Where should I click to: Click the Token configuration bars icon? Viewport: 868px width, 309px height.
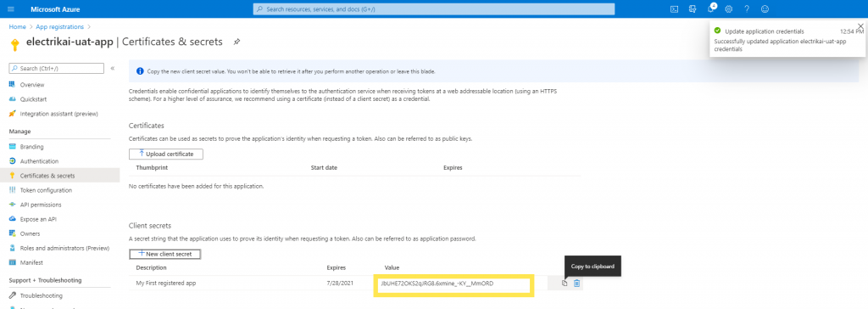point(12,190)
